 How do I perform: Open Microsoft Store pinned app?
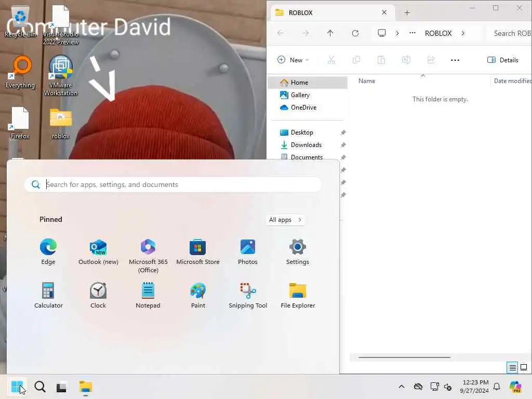click(198, 251)
